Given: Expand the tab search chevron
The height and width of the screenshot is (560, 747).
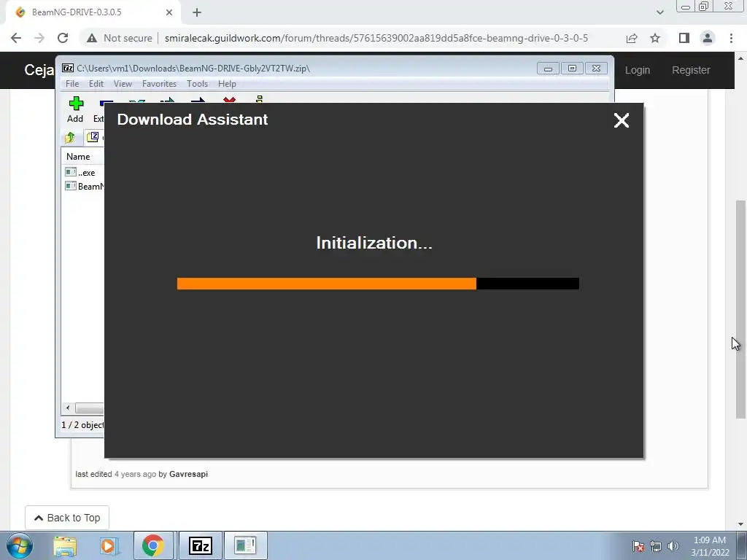Looking at the screenshot, I should click(x=659, y=12).
